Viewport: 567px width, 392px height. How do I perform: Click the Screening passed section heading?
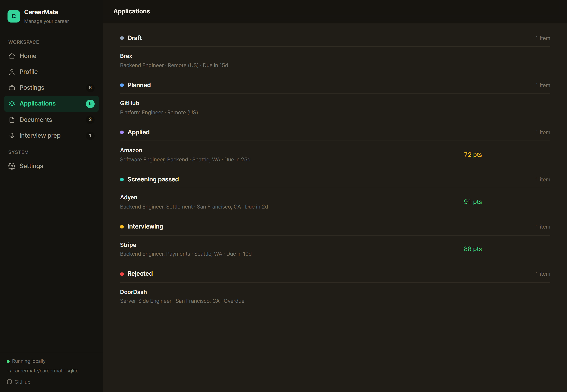point(153,180)
